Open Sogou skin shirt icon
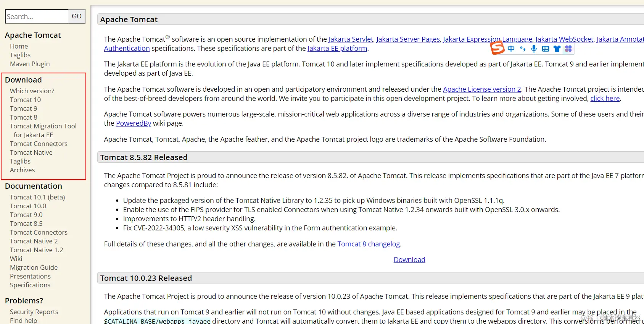The width and height of the screenshot is (644, 324). pyautogui.click(x=557, y=49)
